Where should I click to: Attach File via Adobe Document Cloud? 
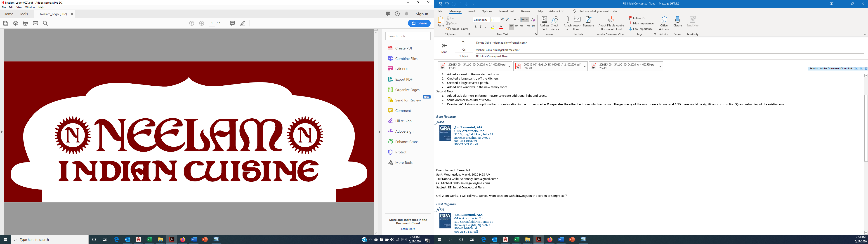[x=611, y=23]
